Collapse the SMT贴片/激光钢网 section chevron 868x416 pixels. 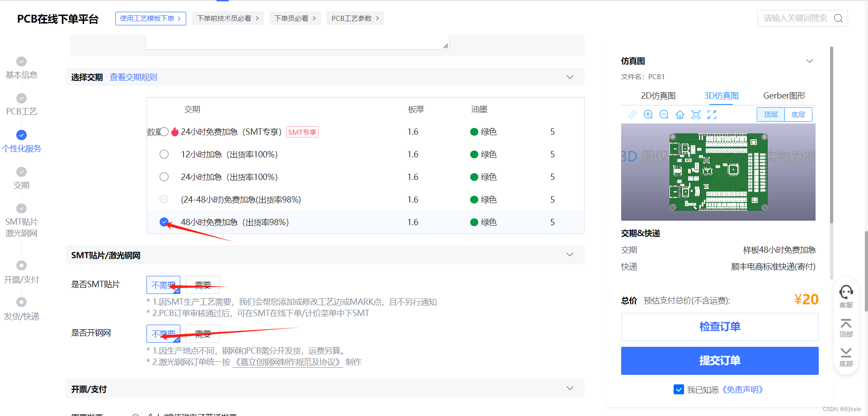[570, 255]
